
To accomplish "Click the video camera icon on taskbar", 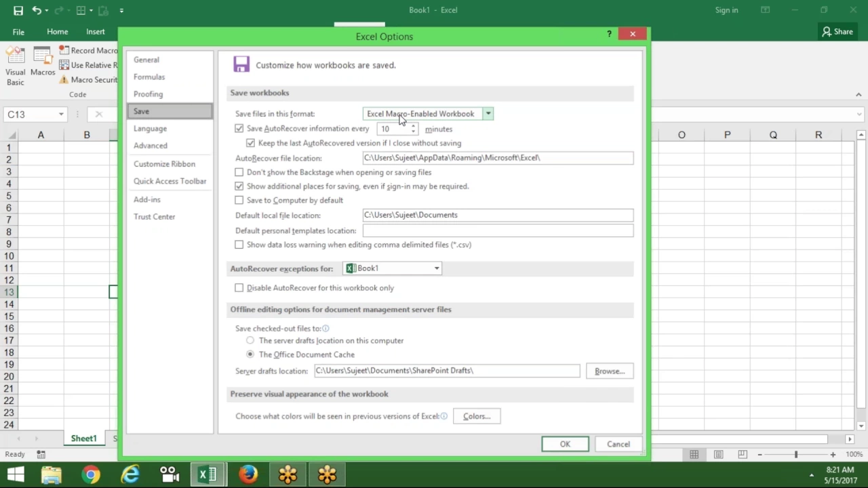I will (x=169, y=474).
